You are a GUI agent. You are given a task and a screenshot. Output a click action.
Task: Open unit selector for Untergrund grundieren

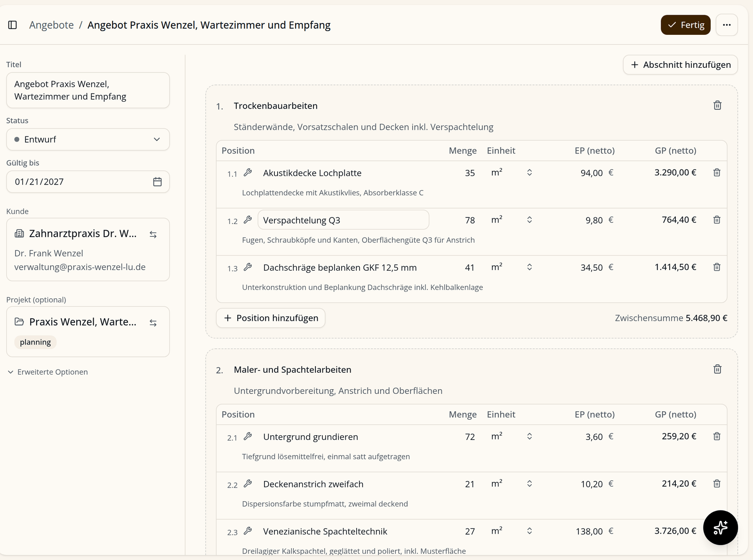[512, 437]
